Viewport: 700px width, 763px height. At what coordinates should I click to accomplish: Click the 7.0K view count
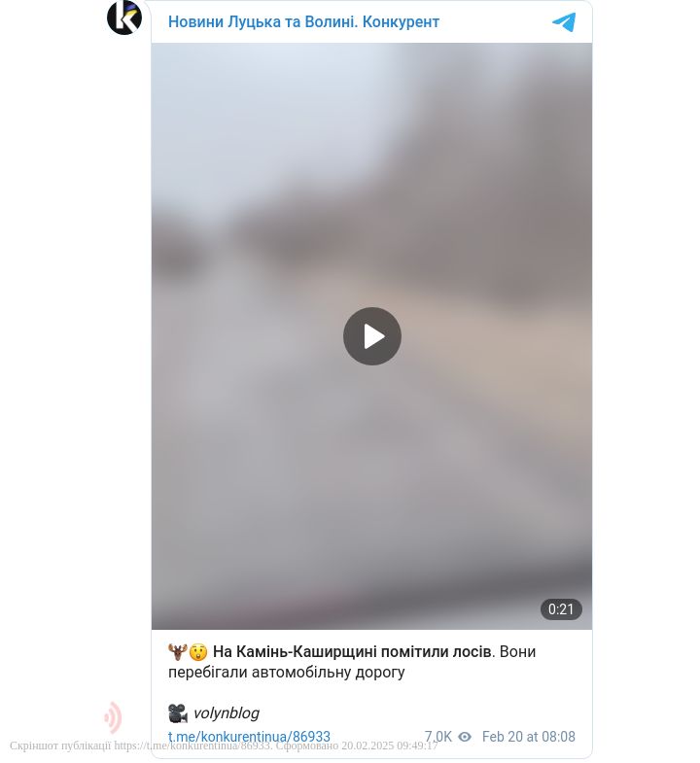[x=438, y=737]
